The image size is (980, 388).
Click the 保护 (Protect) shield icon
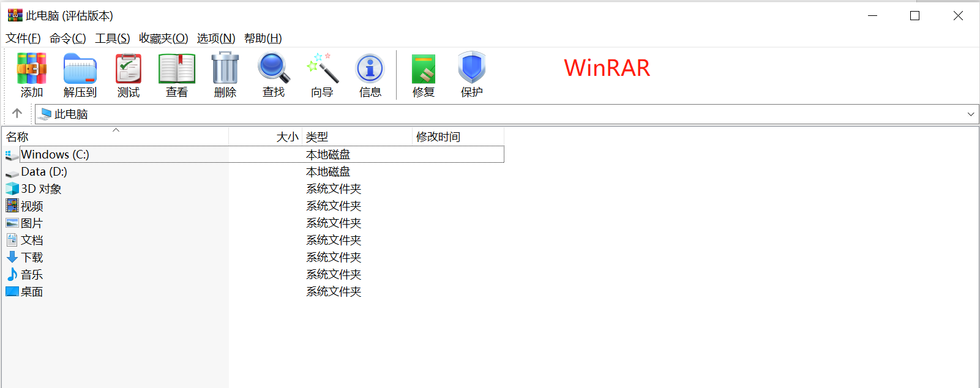[472, 67]
